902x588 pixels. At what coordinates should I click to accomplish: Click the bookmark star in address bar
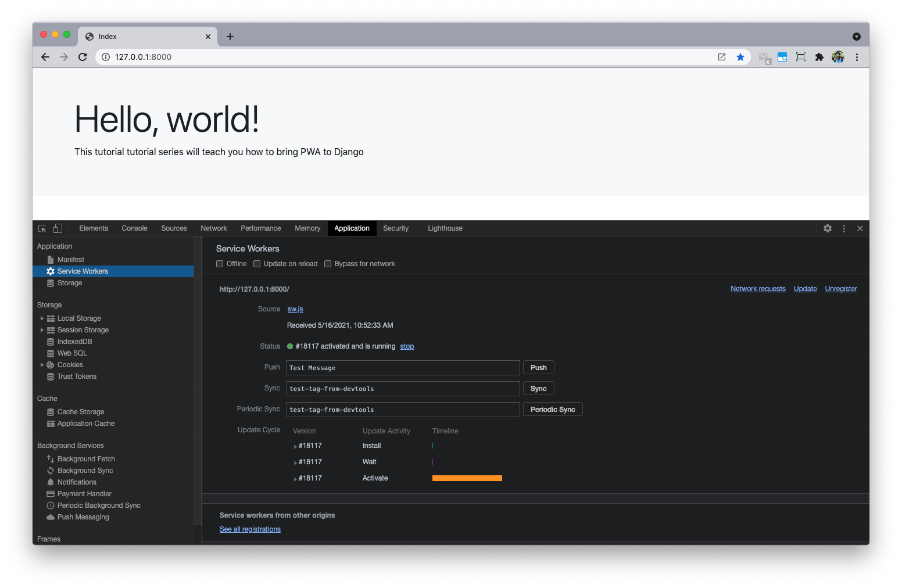(740, 57)
